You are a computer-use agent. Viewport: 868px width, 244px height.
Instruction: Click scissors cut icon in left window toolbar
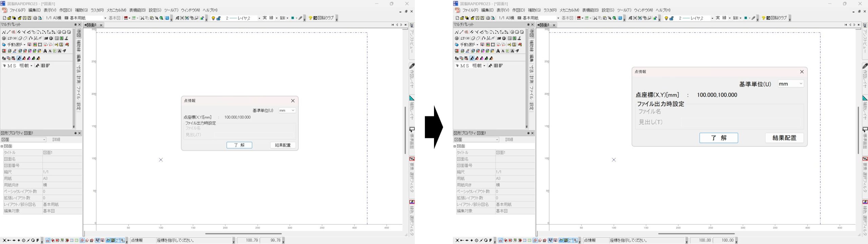(x=142, y=18)
